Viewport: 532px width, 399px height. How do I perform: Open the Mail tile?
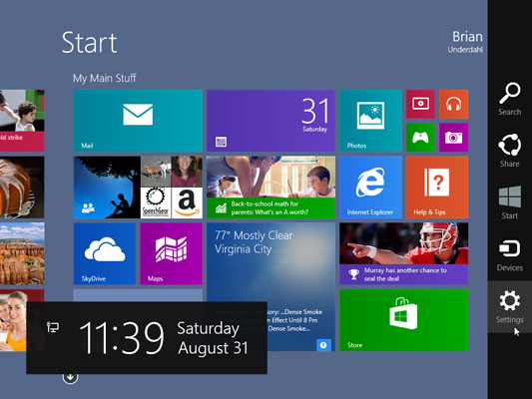pos(138,121)
